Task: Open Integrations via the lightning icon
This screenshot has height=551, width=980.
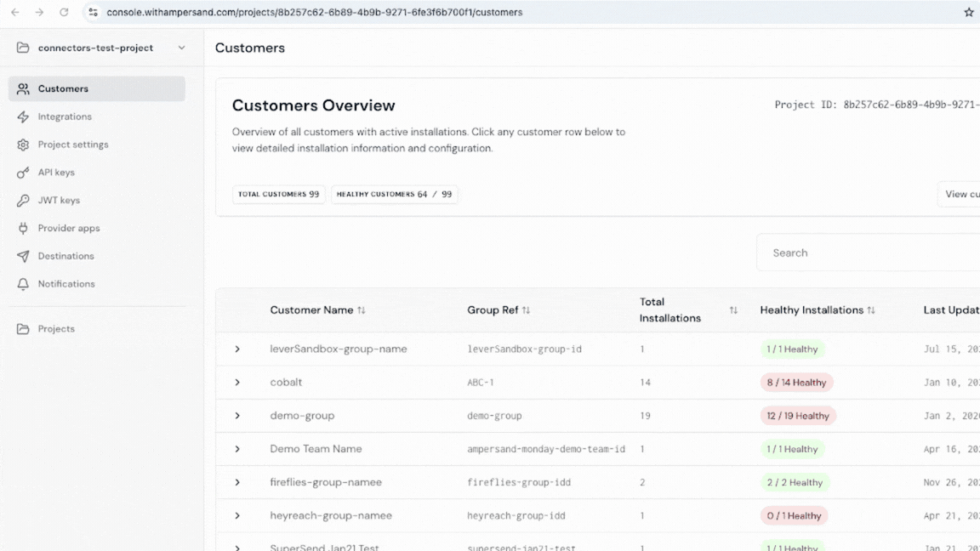Action: pyautogui.click(x=22, y=116)
